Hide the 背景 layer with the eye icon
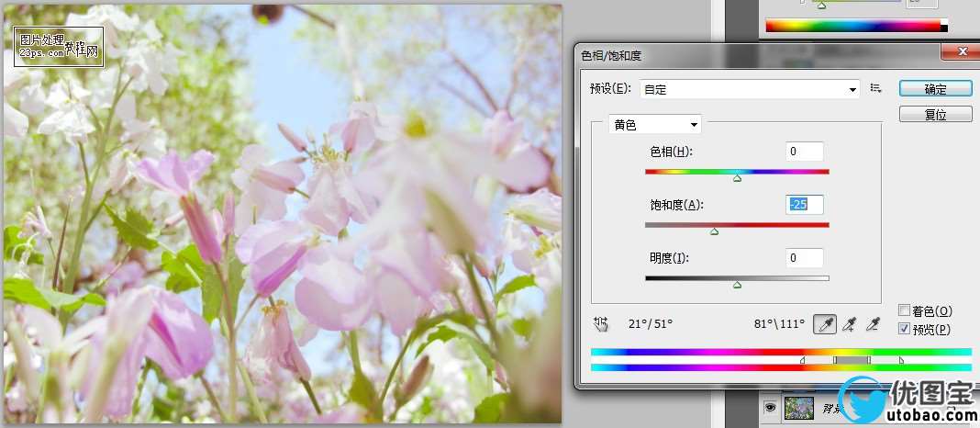The height and width of the screenshot is (428, 980). pos(770,408)
